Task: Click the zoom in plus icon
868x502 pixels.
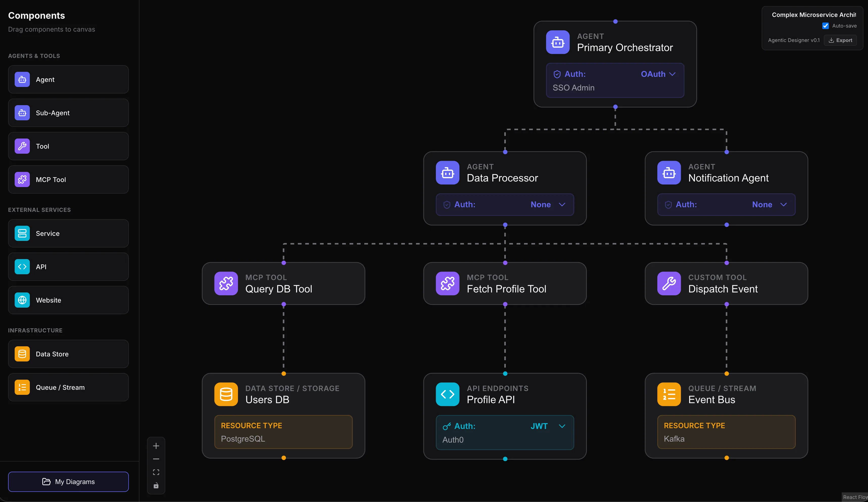Action: coord(156,446)
